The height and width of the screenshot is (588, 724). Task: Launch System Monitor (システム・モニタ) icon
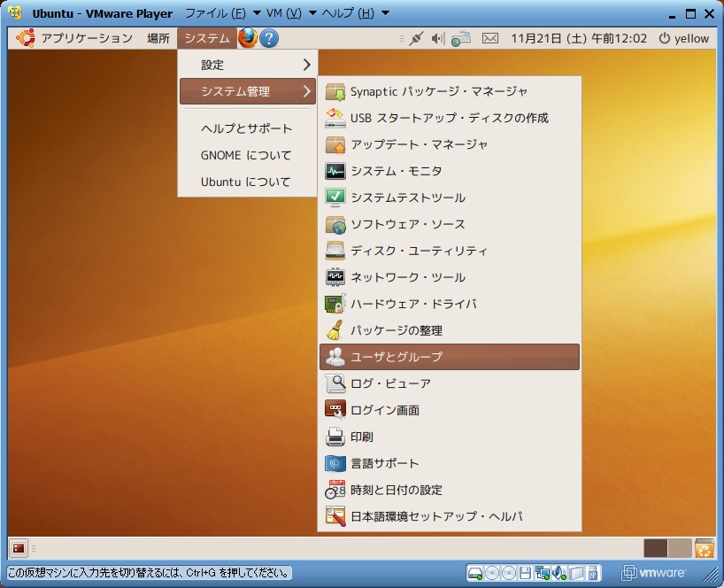(x=335, y=172)
